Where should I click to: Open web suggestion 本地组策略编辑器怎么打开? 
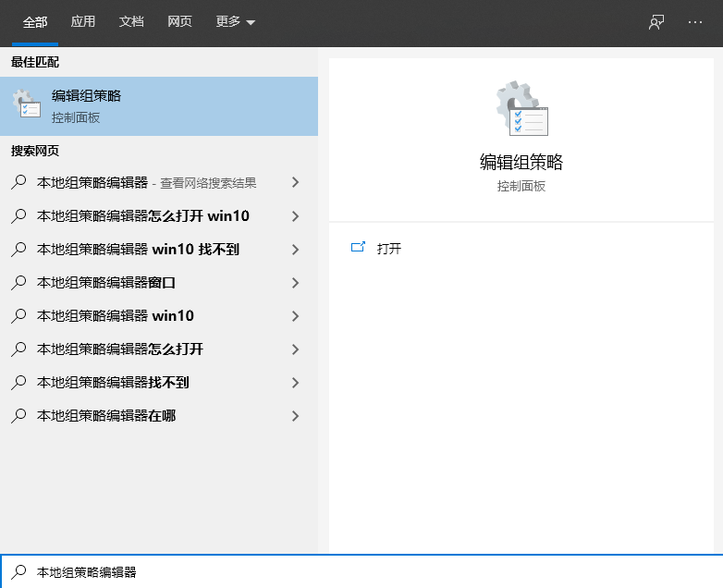tap(120, 349)
